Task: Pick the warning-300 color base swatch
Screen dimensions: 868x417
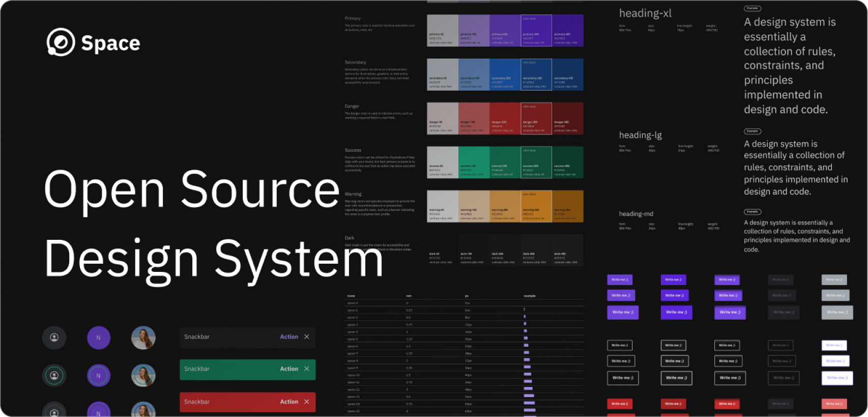Action: (x=536, y=206)
